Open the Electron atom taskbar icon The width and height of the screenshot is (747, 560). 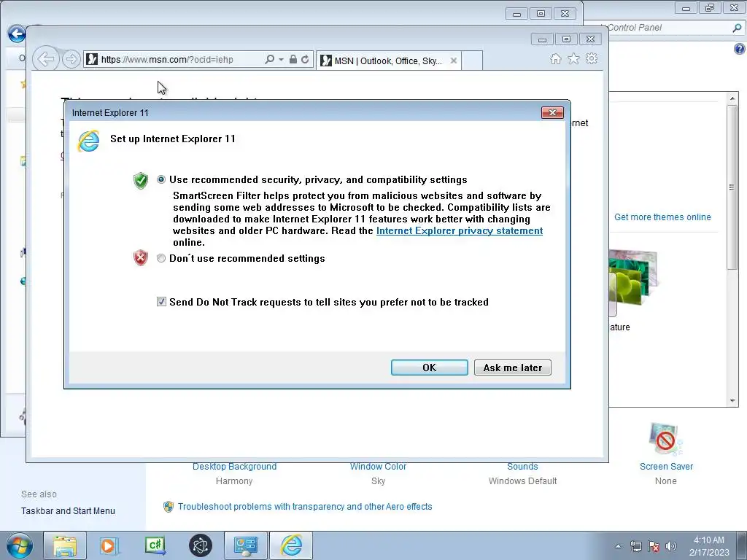201,545
